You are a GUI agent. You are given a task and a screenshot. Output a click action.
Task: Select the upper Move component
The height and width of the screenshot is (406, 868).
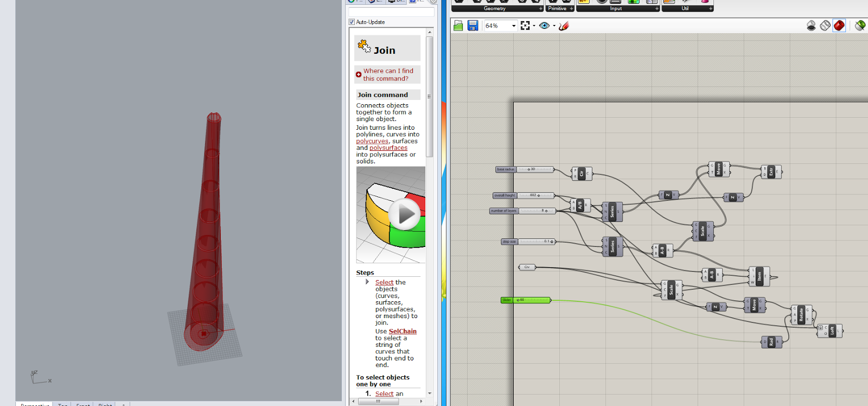(719, 169)
